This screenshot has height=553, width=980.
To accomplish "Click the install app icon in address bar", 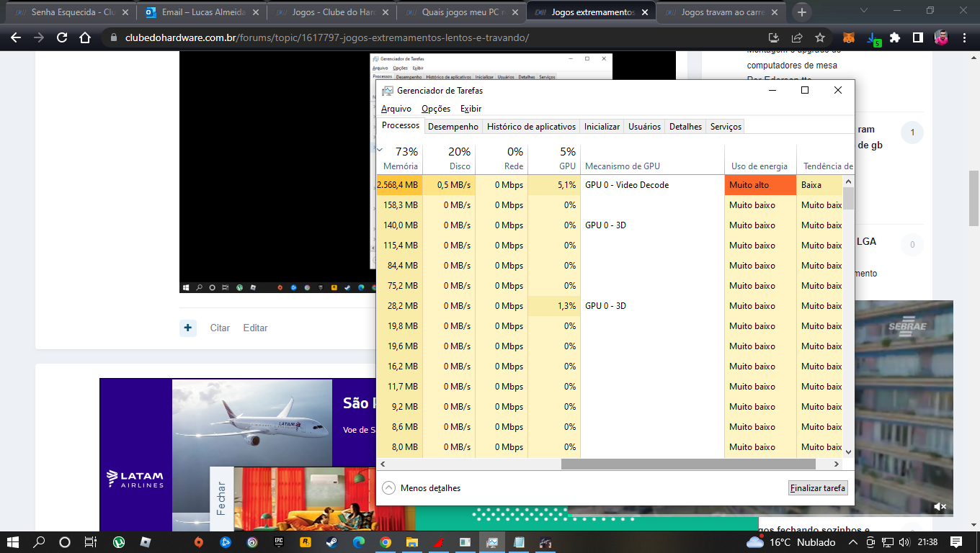I will 774,38.
